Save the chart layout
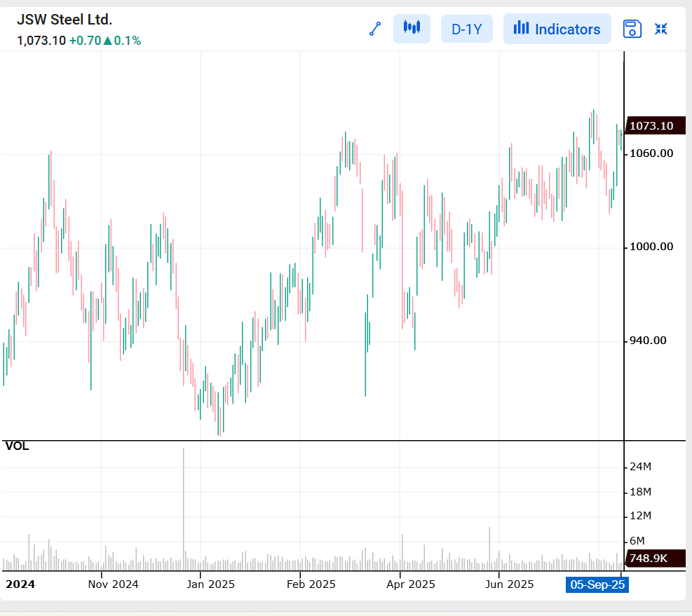The height and width of the screenshot is (616, 692). 632,29
